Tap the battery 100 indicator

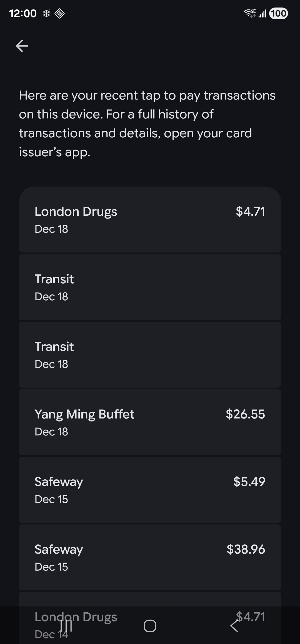279,13
